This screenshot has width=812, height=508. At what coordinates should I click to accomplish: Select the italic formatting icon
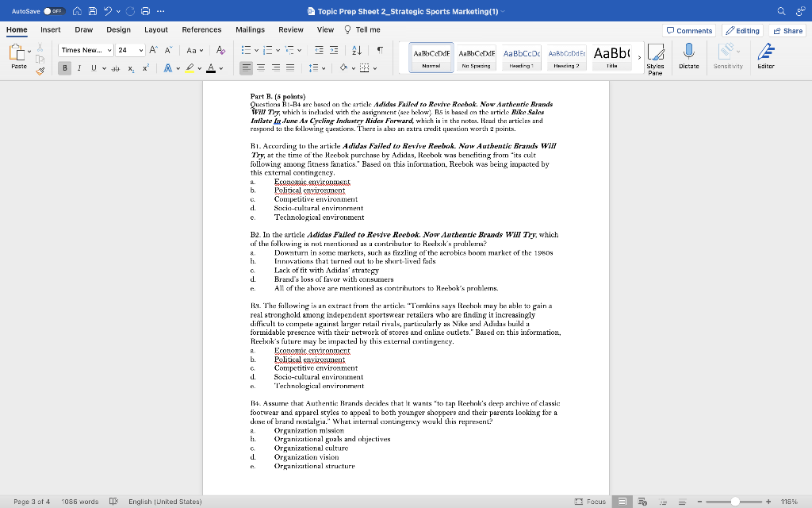79,67
